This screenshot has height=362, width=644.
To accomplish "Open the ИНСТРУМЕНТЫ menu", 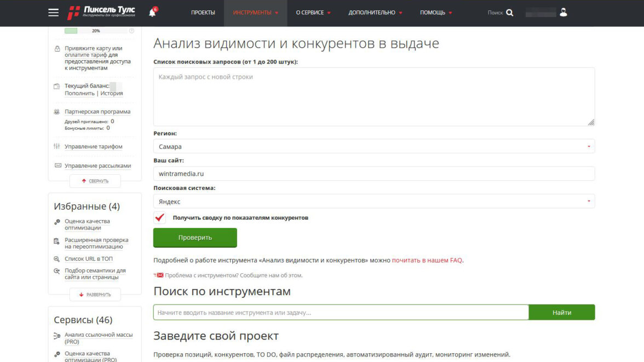I will (255, 13).
